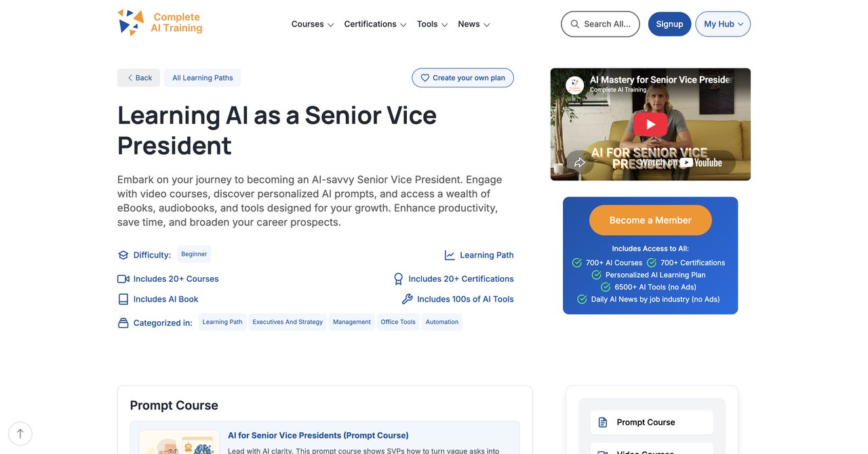Select the Executives And Strategy tag
868x454 pixels.
[x=288, y=322]
